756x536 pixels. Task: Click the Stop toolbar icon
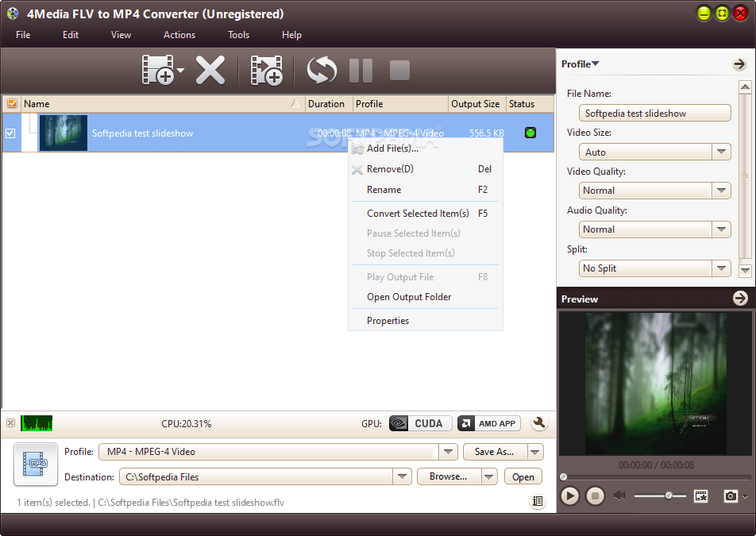coord(399,71)
